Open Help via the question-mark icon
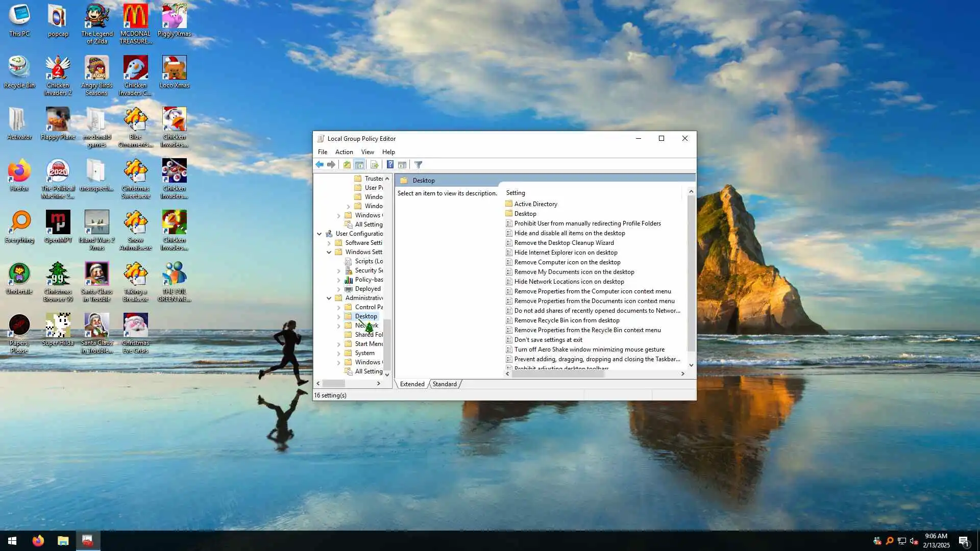Screen dimensions: 980x551 tap(390, 165)
